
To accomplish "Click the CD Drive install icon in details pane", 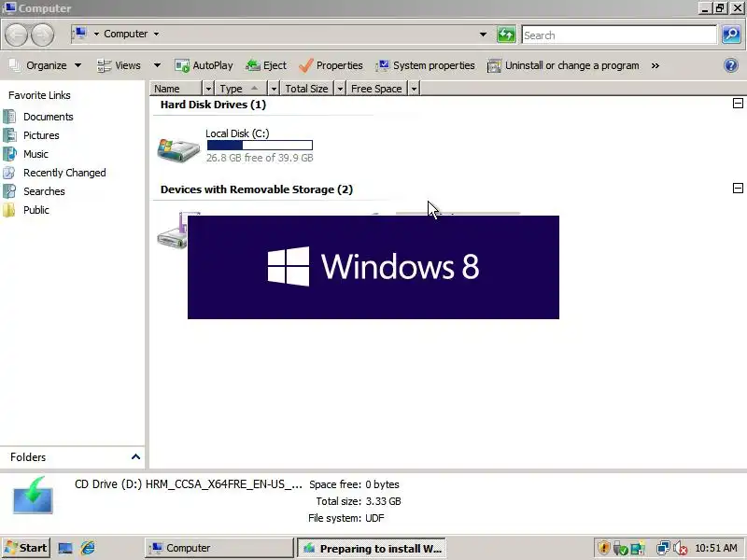I will (x=33, y=496).
